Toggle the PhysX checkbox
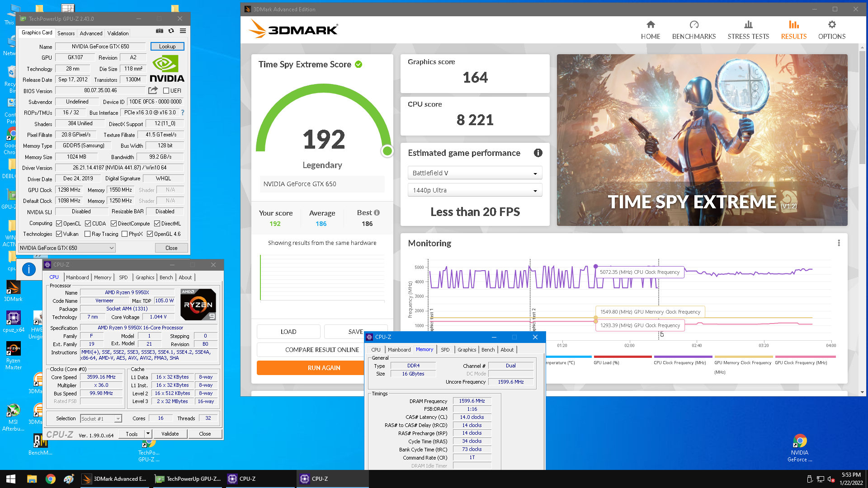Screen dimensions: 868x488 [124, 234]
